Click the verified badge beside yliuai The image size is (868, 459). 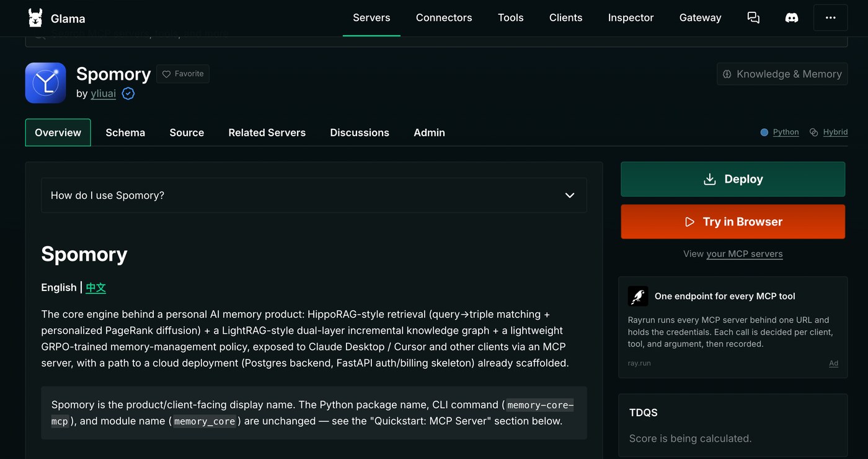coord(128,94)
